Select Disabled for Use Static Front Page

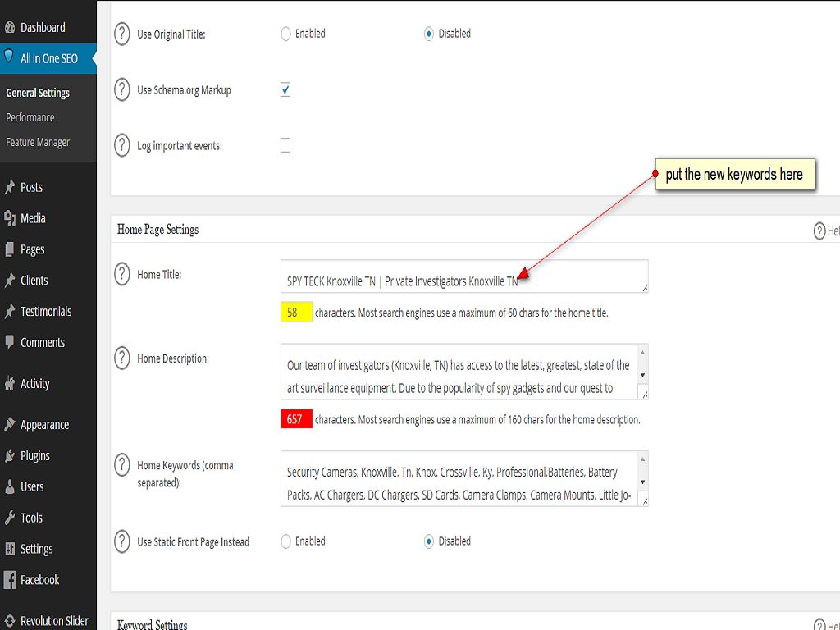[428, 541]
